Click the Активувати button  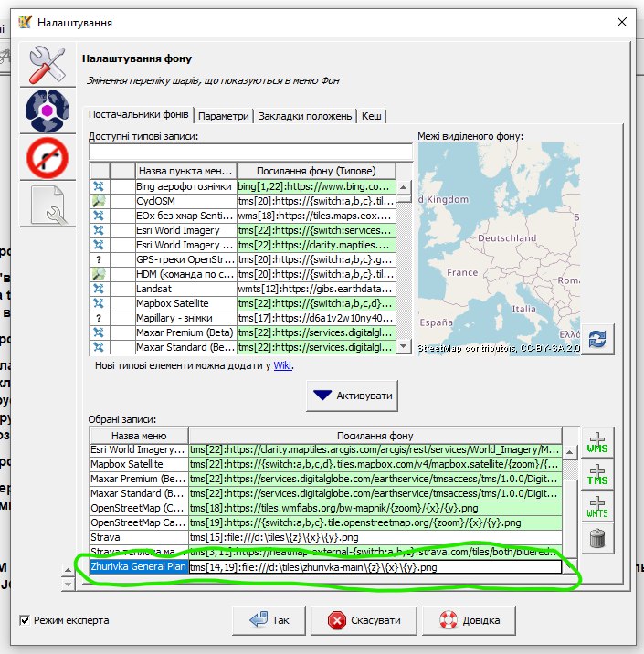tap(352, 396)
